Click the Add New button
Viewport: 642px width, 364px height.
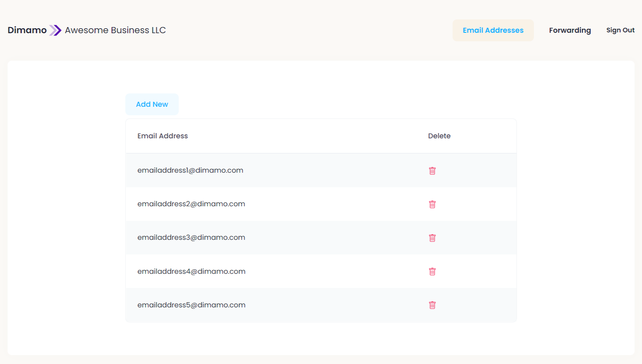[152, 104]
